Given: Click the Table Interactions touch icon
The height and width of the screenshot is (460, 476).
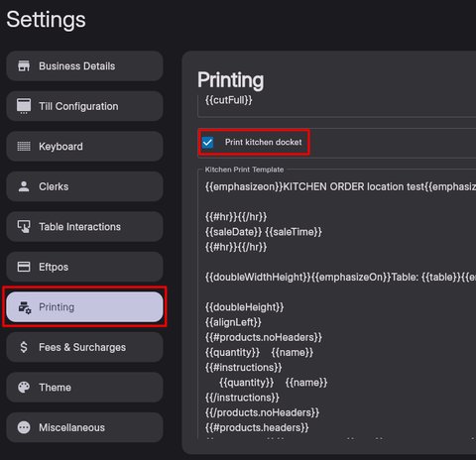Looking at the screenshot, I should click(x=24, y=227).
